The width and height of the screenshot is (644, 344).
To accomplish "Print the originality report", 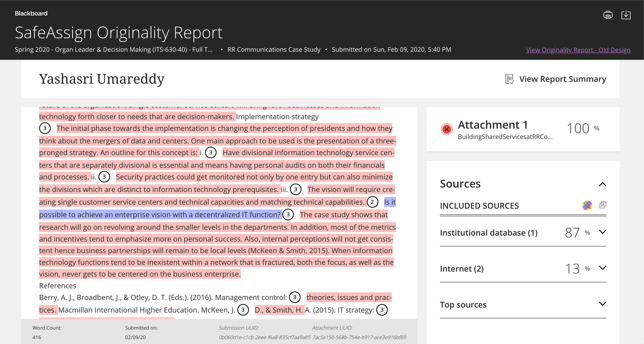I will [608, 15].
